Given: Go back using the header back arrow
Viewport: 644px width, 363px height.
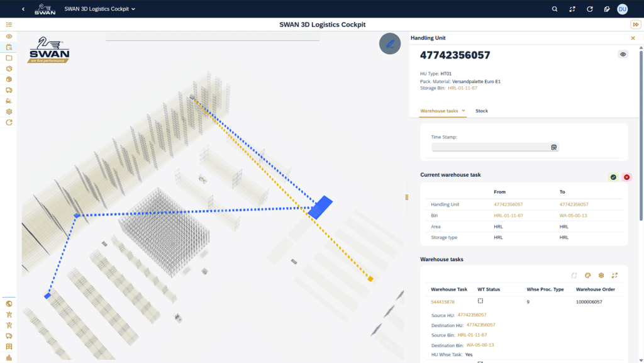Looking at the screenshot, I should click(23, 9).
